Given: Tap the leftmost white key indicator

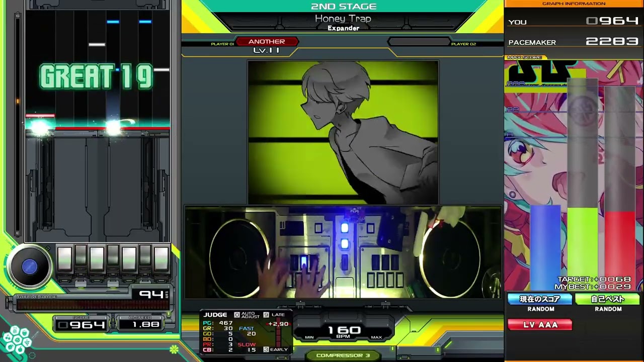Looking at the screenshot, I should (x=64, y=259).
